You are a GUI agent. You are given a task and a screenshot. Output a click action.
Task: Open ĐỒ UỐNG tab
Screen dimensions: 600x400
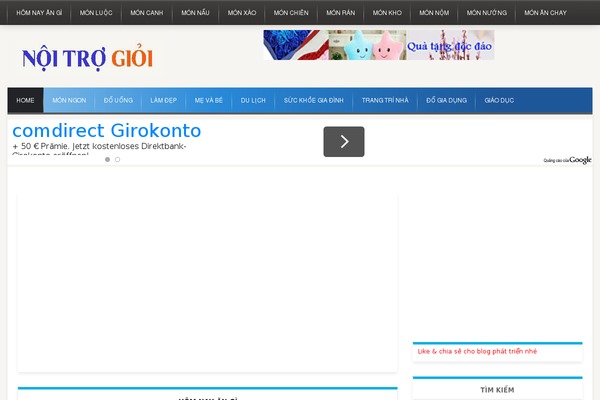(118, 100)
